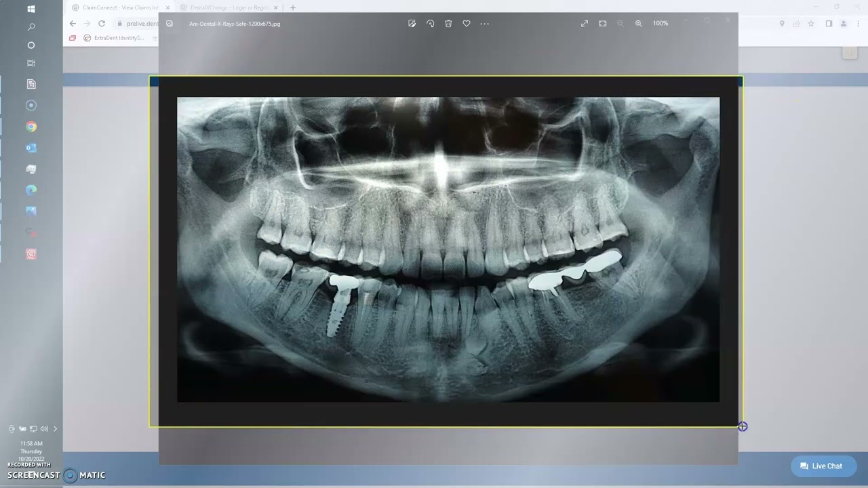Add the image to favorites with the heart
The image size is (868, 488).
click(467, 23)
